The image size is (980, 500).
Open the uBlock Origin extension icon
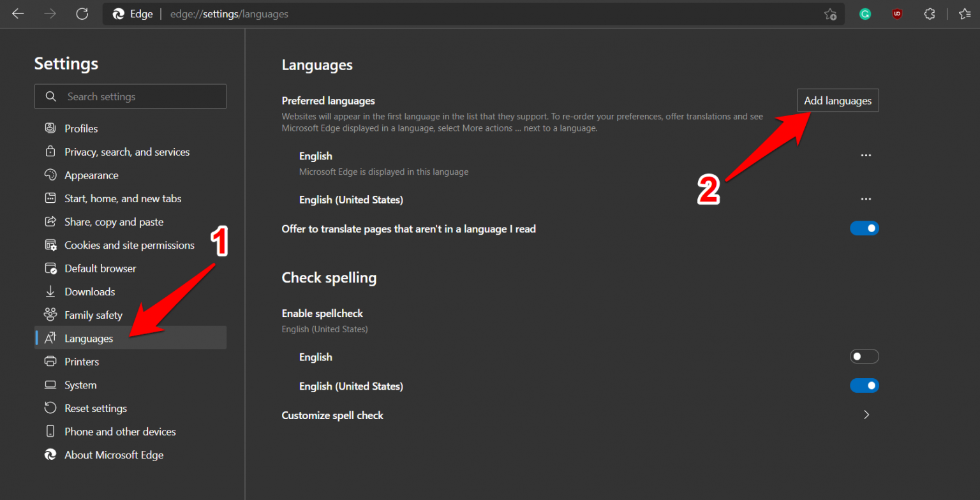click(x=896, y=13)
